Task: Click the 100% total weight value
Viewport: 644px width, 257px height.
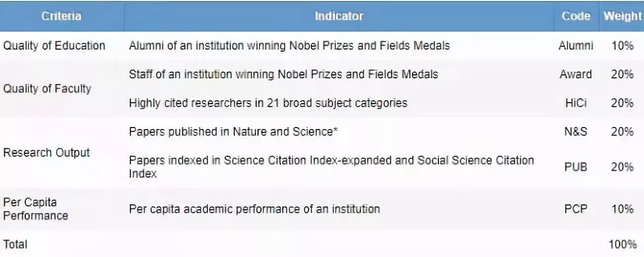Action: [x=622, y=244]
